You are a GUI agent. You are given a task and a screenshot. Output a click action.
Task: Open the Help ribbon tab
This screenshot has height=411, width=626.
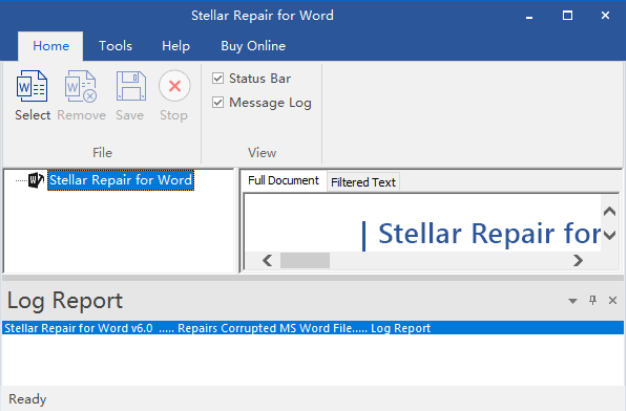176,46
